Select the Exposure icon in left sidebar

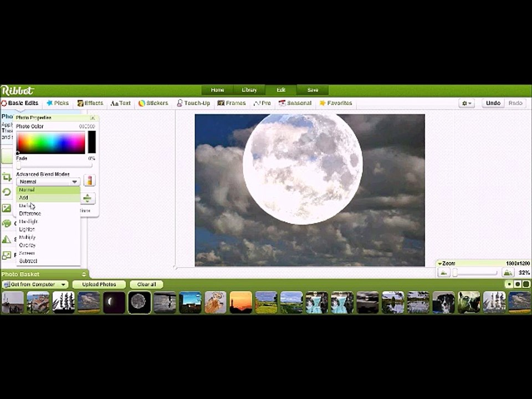7,208
